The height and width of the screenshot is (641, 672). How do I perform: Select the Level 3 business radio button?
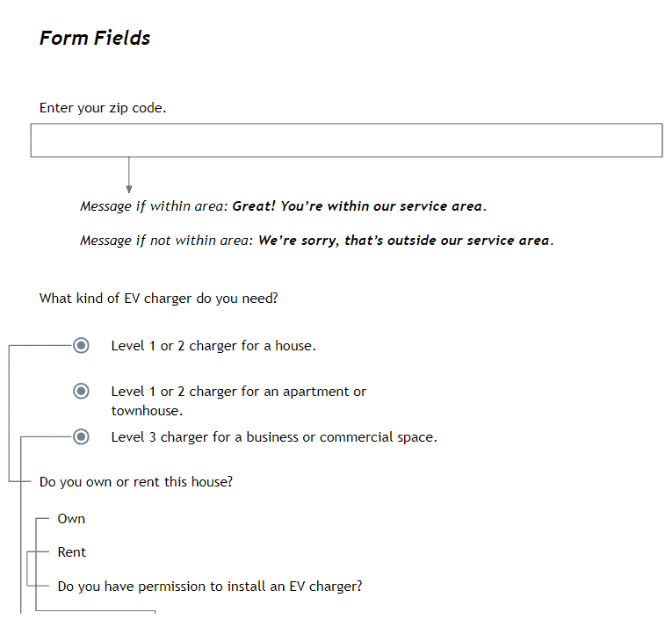tap(81, 437)
